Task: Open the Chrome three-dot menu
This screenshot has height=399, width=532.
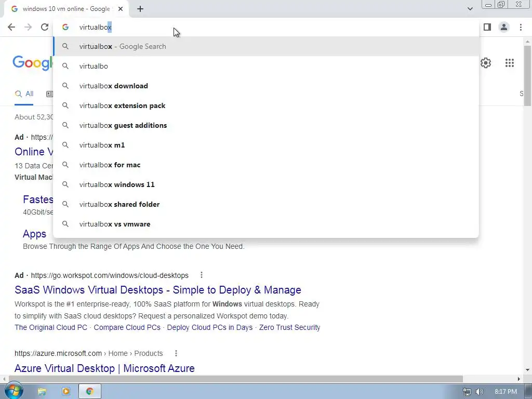Action: point(521,27)
